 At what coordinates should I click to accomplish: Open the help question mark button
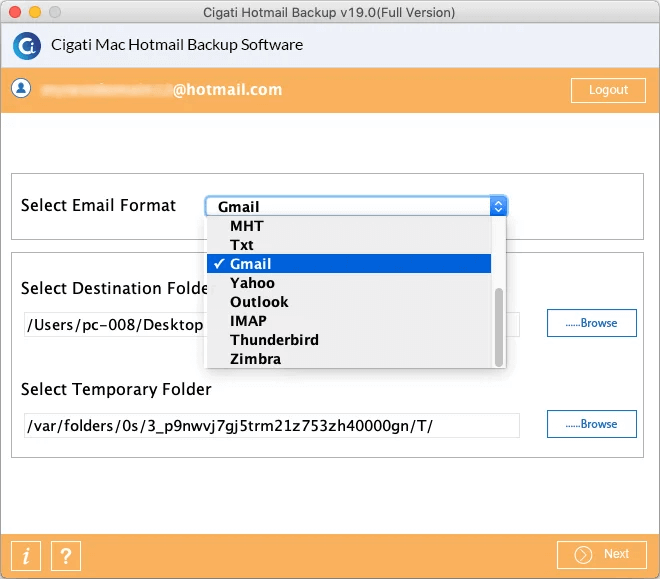click(66, 555)
